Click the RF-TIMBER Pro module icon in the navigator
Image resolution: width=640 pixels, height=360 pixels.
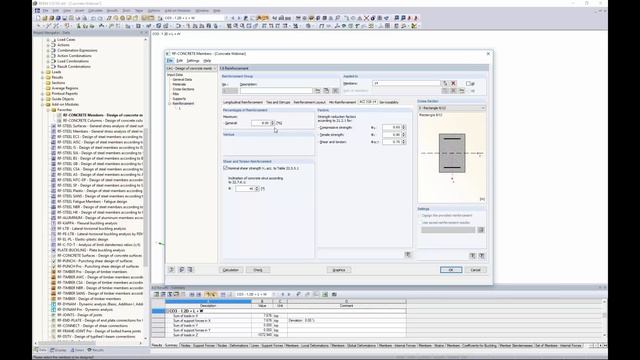click(x=53, y=271)
